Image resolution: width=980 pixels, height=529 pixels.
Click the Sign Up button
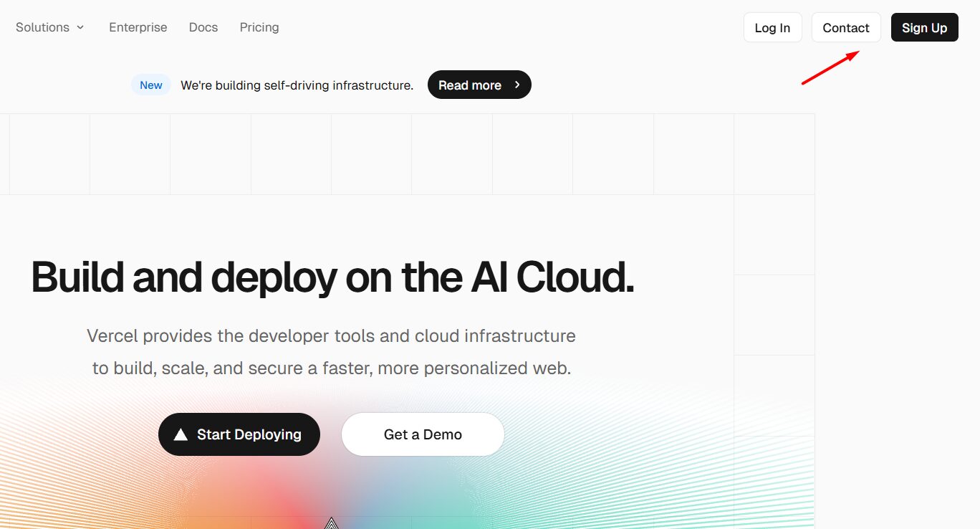(x=924, y=27)
